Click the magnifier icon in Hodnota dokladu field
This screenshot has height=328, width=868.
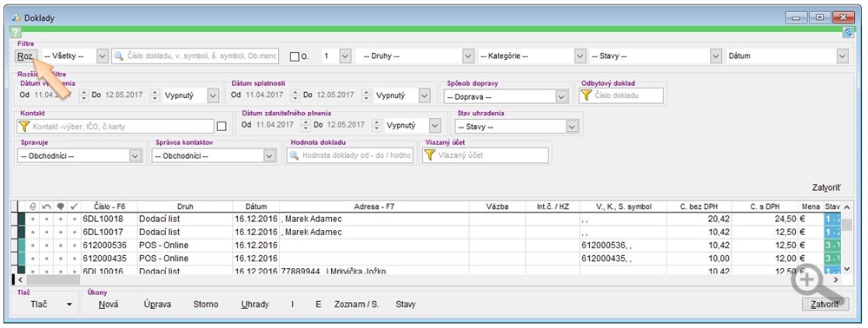pos(295,155)
